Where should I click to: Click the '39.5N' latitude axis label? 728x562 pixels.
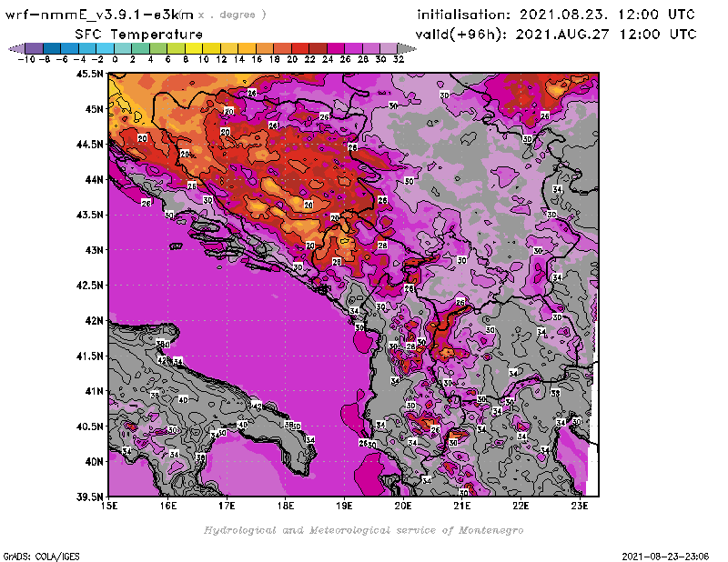click(x=89, y=497)
